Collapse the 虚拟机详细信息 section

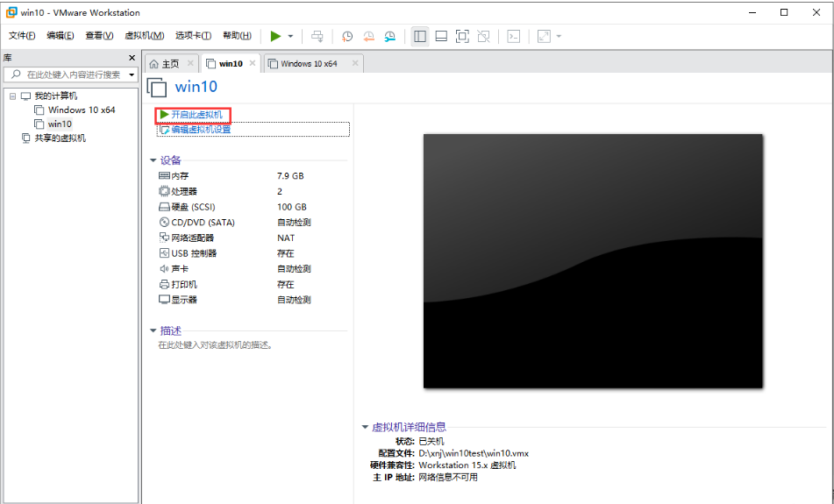click(x=365, y=427)
